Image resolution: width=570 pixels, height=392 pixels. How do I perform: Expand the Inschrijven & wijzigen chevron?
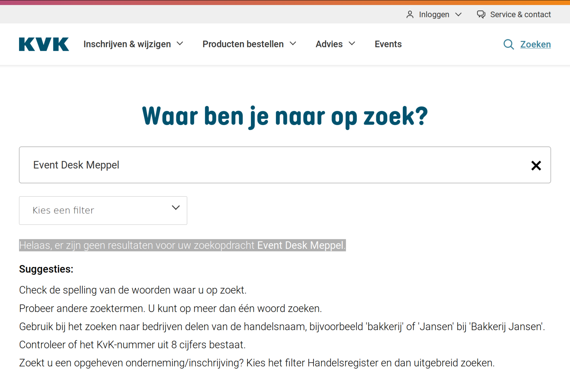180,44
